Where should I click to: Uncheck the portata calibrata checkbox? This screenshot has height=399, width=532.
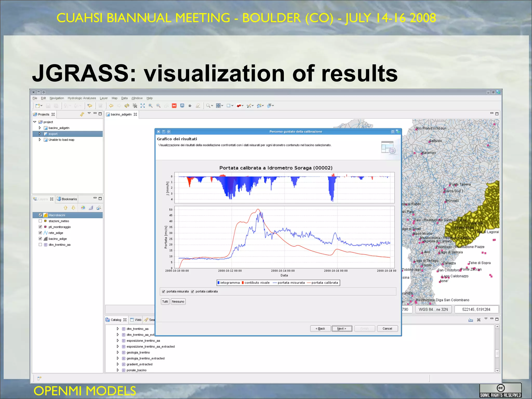coord(192,291)
